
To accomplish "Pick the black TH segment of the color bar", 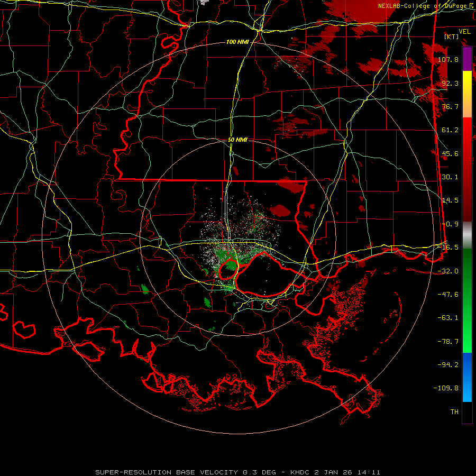I will (467, 412).
